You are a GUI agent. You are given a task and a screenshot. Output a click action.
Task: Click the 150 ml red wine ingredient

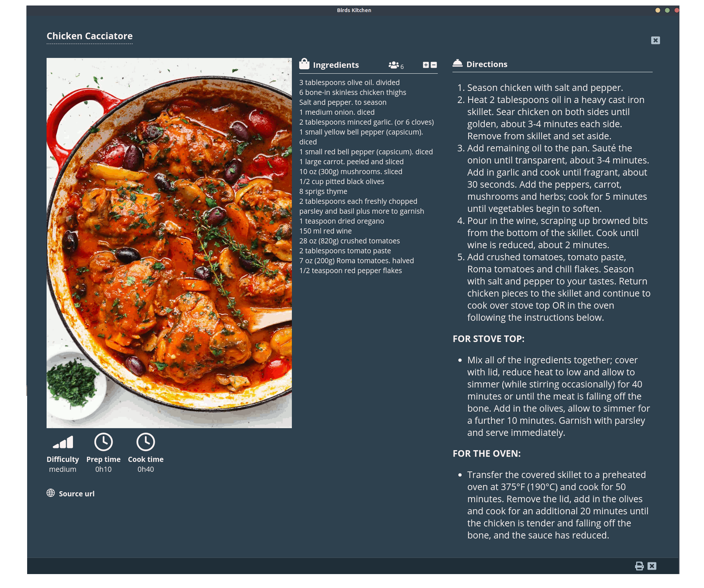point(325,231)
